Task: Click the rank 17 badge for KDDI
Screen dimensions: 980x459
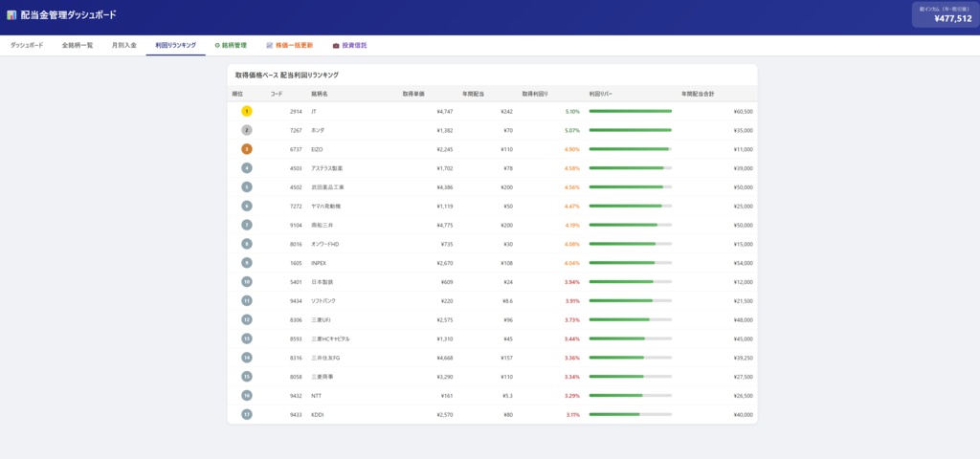Action: [x=247, y=414]
